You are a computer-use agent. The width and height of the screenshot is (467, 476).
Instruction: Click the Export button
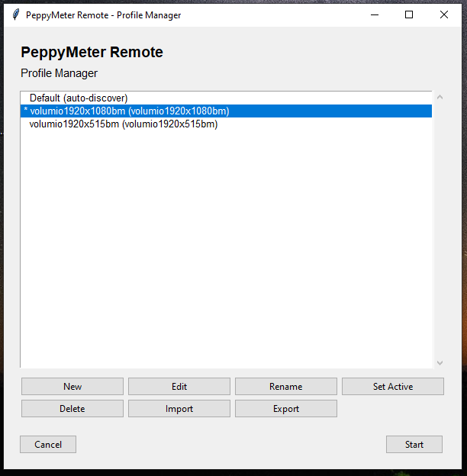pyautogui.click(x=286, y=409)
